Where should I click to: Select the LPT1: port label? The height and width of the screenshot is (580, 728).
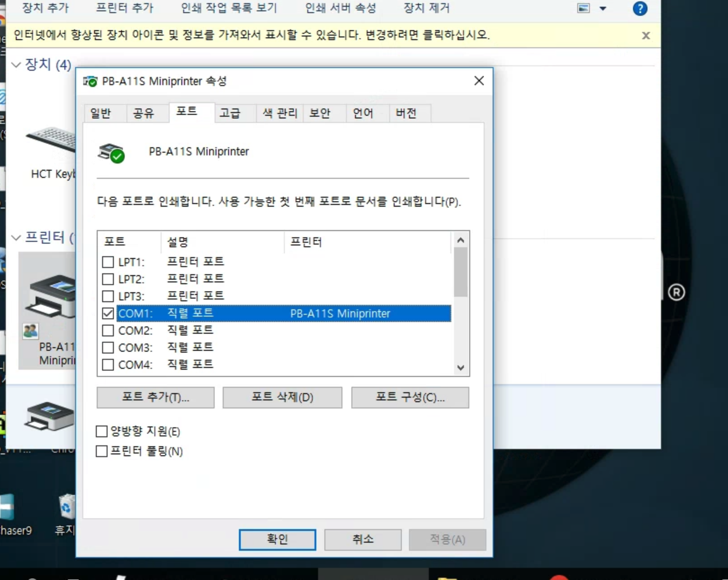131,262
